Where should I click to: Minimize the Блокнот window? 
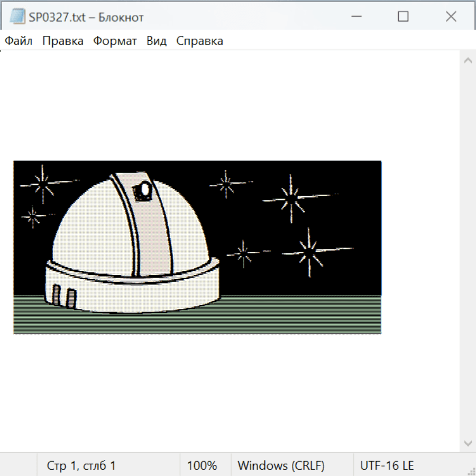(x=355, y=17)
